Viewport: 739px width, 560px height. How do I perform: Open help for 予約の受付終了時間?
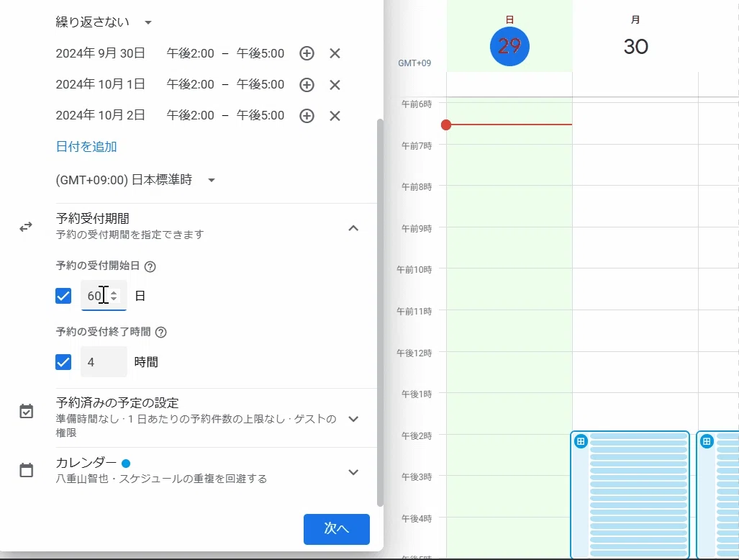(160, 333)
